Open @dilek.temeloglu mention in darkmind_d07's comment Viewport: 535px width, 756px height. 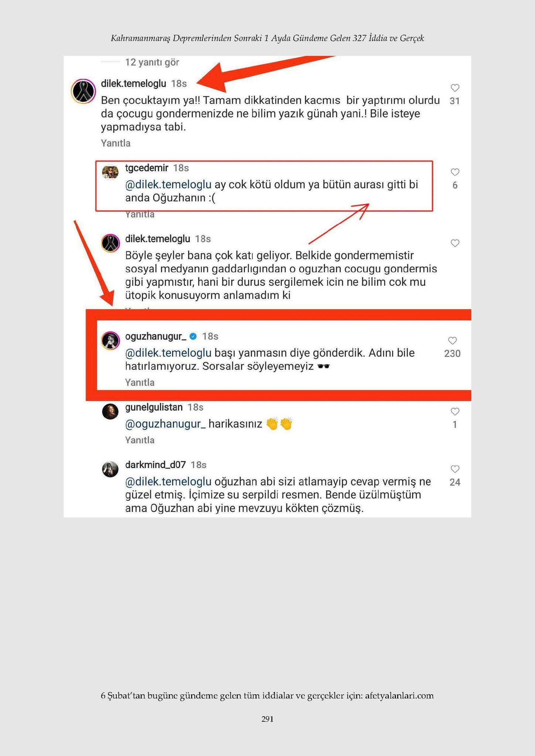click(168, 481)
